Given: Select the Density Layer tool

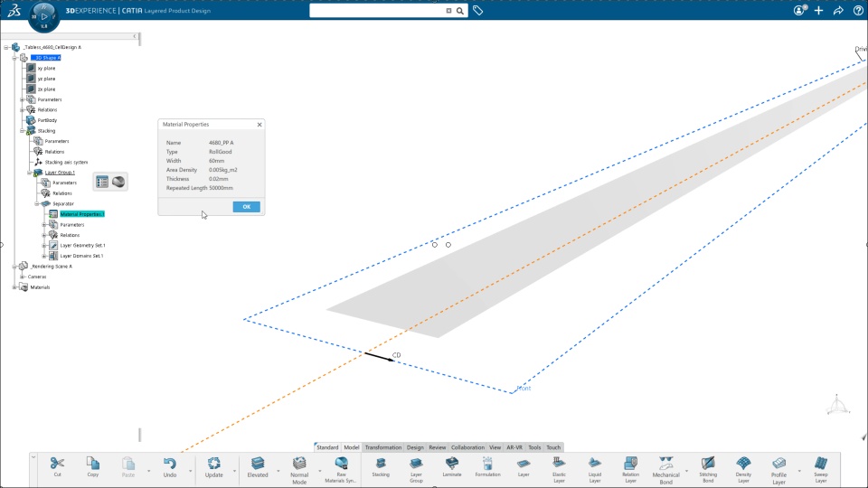Looking at the screenshot, I should [743, 470].
